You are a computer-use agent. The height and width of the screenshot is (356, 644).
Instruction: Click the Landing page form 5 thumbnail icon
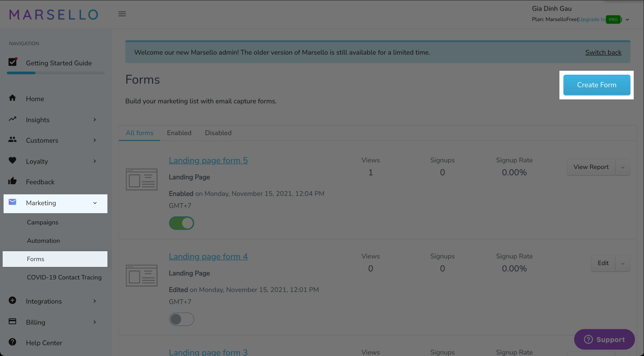click(141, 180)
